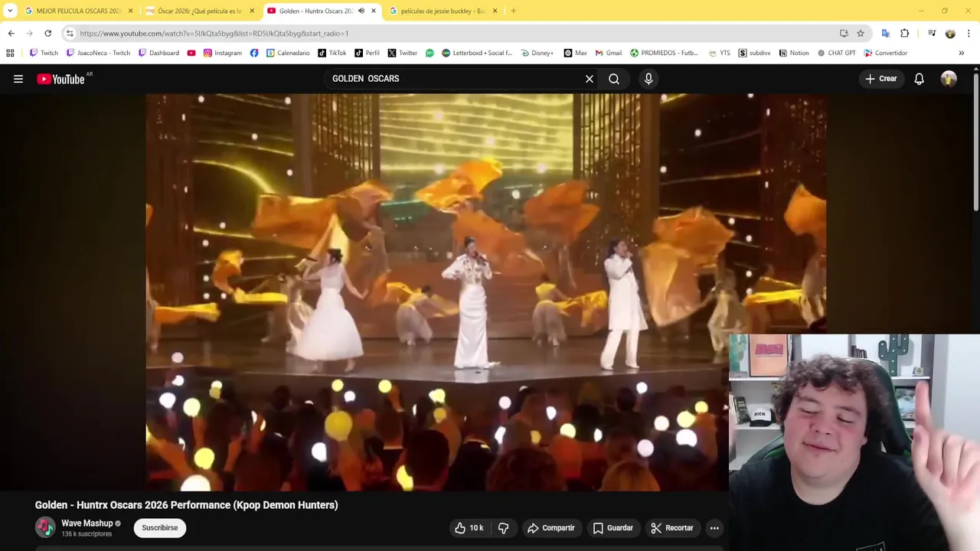Screen dimensions: 980x551
Task: Subscribe with the Suscribirse button
Action: coord(160,528)
